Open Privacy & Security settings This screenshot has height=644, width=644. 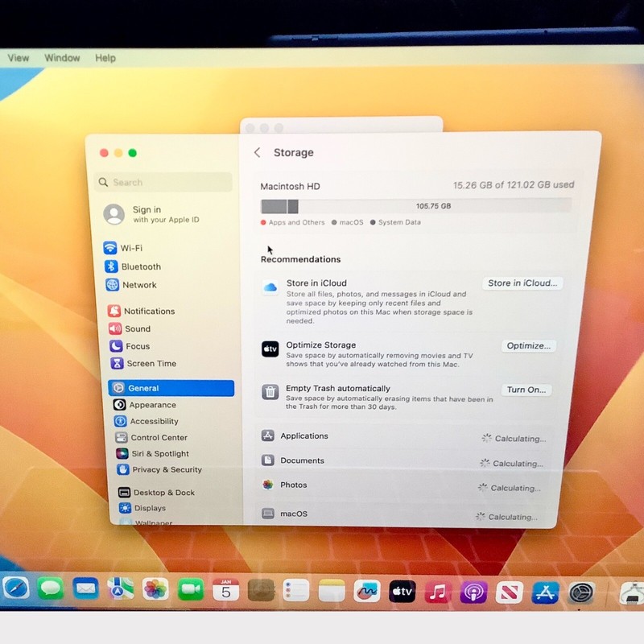click(x=159, y=469)
